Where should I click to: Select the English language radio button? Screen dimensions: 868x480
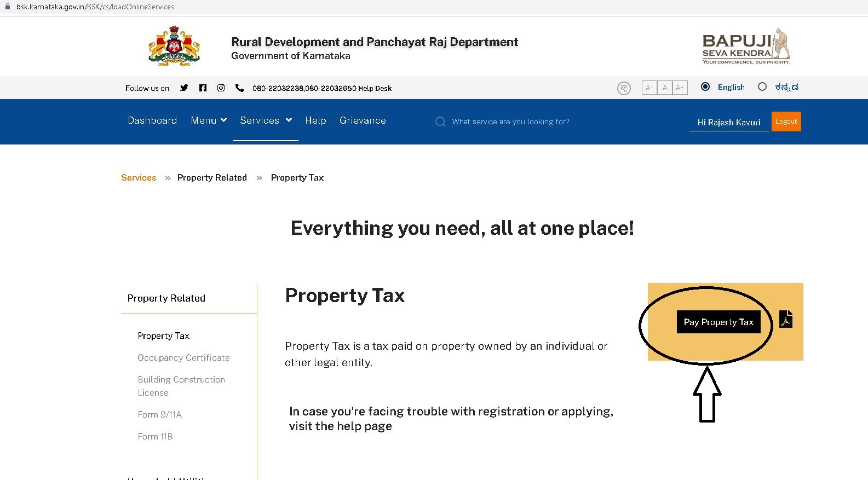(x=705, y=86)
